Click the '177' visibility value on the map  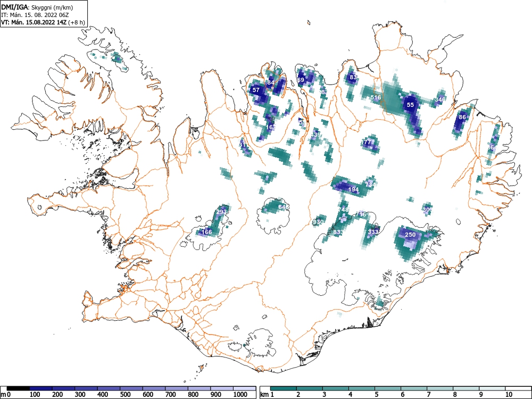click(367, 142)
